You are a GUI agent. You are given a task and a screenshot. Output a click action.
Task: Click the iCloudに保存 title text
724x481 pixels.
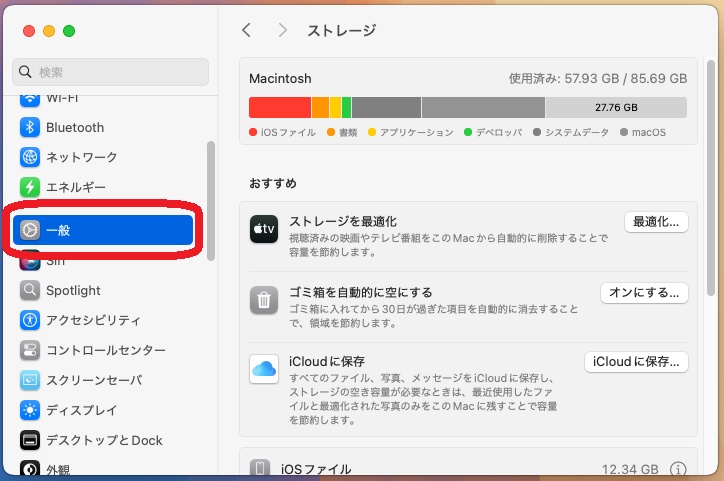tap(327, 361)
